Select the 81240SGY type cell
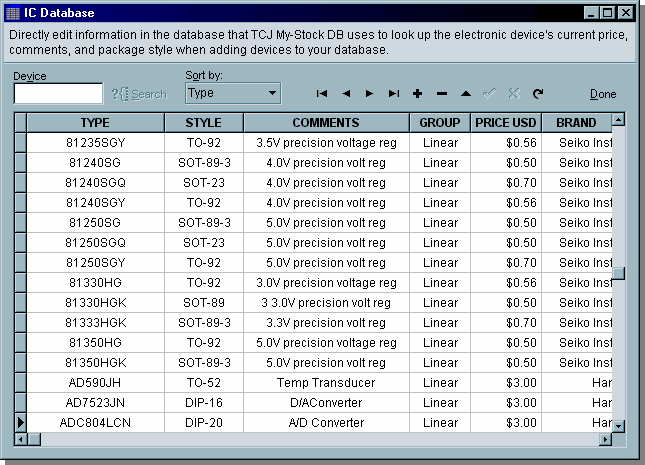 coord(95,203)
